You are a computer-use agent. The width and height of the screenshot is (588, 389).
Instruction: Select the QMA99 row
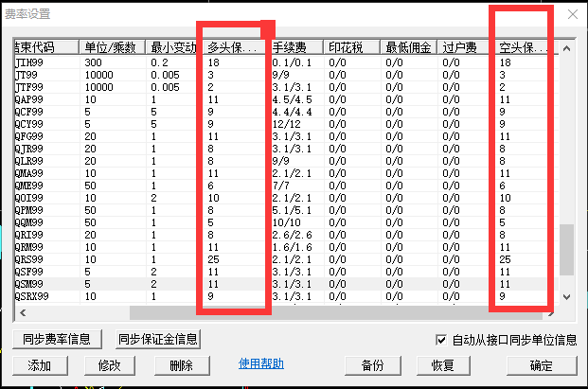pyautogui.click(x=287, y=173)
